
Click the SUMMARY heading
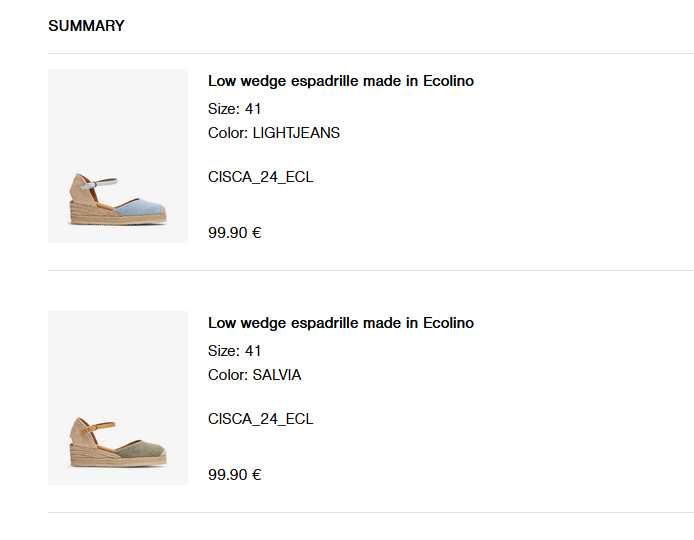[x=86, y=26]
